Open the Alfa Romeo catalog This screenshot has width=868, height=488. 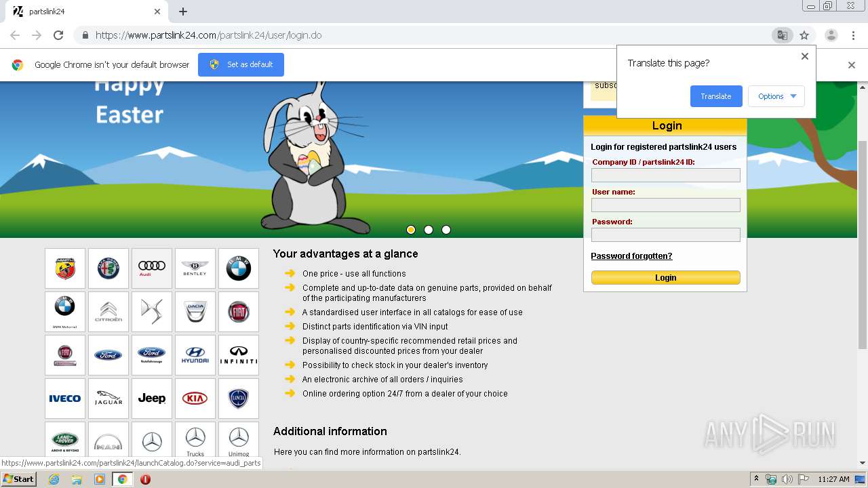click(108, 268)
